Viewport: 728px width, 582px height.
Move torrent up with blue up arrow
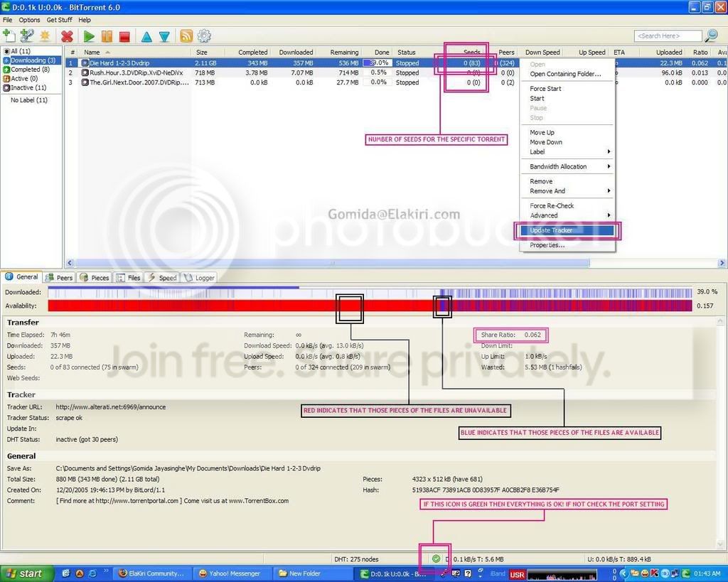tap(146, 37)
